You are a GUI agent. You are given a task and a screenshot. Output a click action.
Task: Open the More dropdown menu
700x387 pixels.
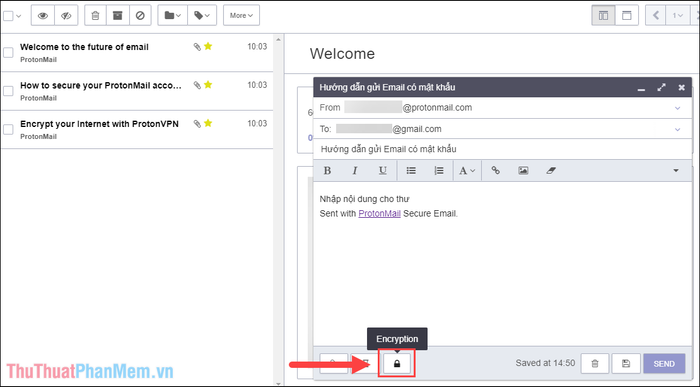[241, 16]
